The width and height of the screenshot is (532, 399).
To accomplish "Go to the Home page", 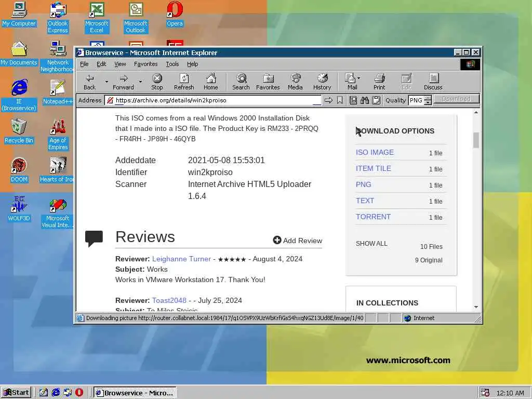I will tap(211, 82).
